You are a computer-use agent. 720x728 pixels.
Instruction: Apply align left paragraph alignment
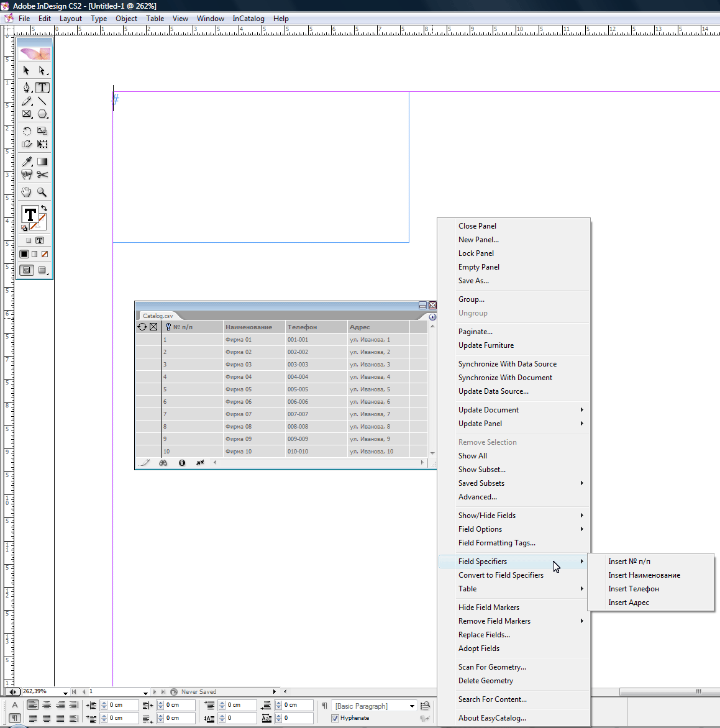pyautogui.click(x=32, y=705)
